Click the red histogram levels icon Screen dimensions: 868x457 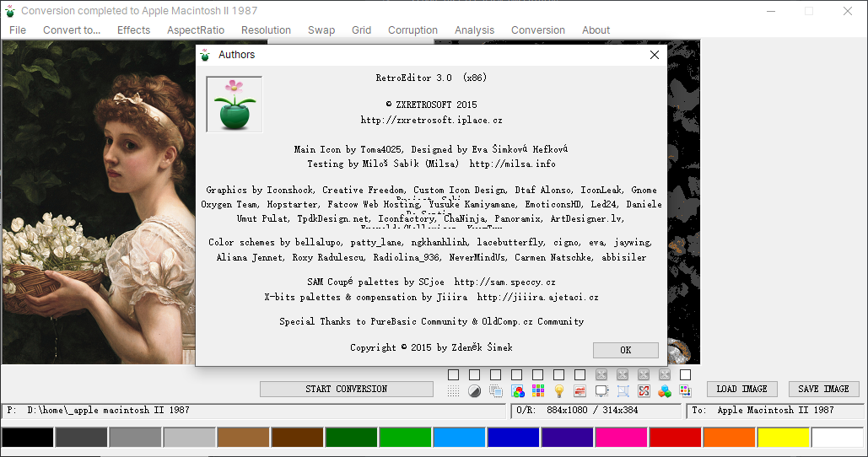(580, 391)
